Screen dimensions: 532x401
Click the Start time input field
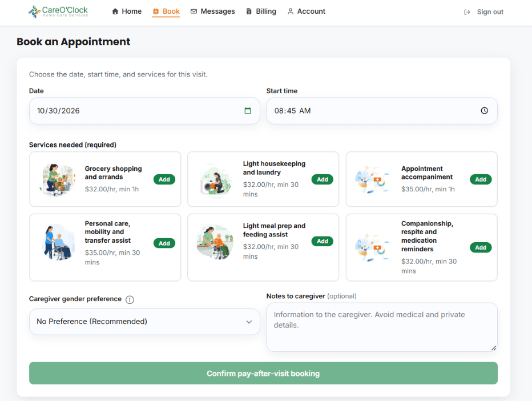click(x=382, y=111)
